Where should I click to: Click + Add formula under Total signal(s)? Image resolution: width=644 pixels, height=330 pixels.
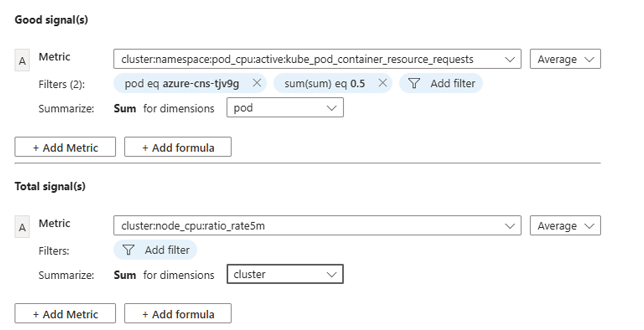coord(178,314)
